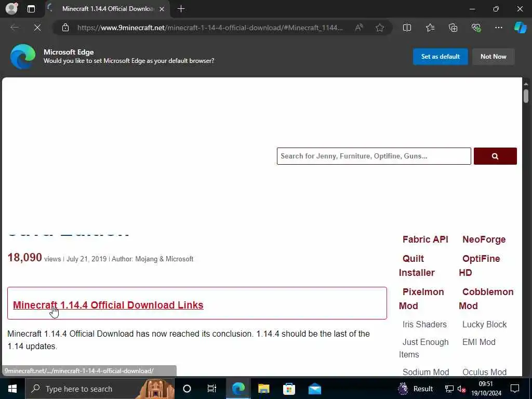Open the tab actions menu icon
Image resolution: width=532 pixels, height=399 pixels.
pos(31,9)
